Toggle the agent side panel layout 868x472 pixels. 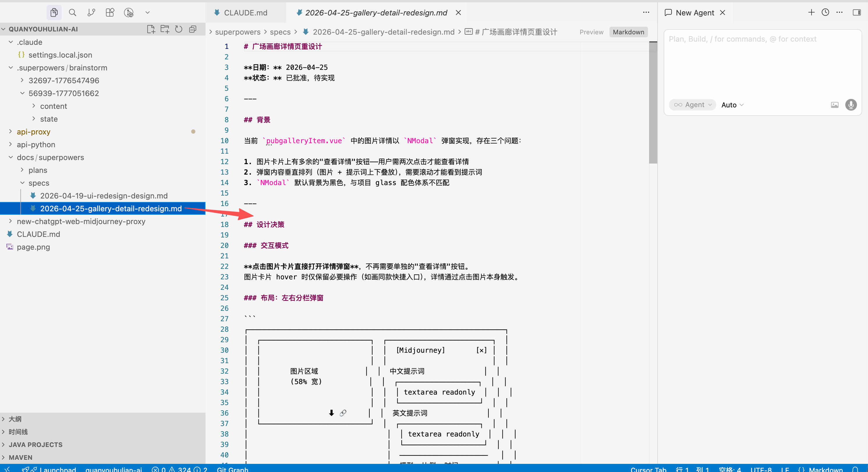[x=857, y=13]
